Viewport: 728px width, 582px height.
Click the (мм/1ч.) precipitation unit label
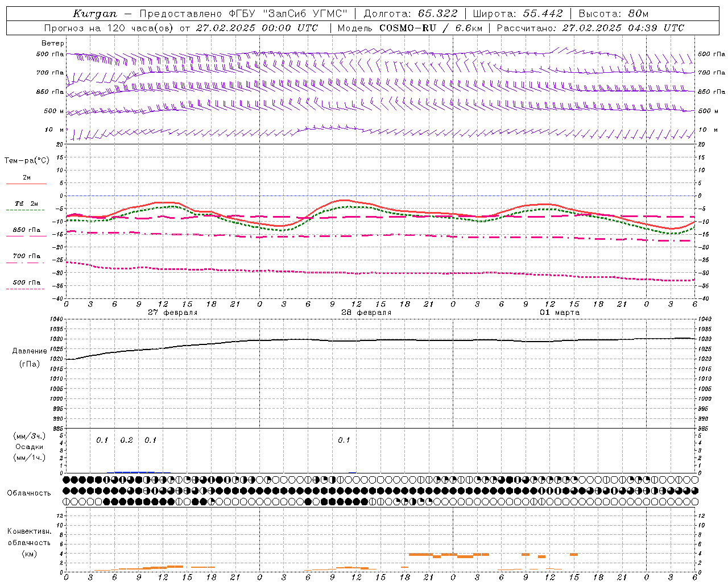30,458
